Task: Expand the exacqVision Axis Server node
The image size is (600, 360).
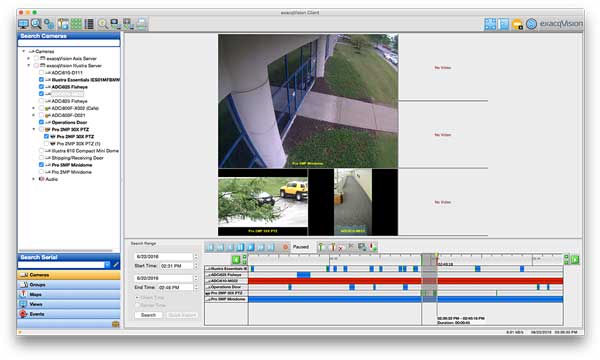Action: (x=29, y=59)
